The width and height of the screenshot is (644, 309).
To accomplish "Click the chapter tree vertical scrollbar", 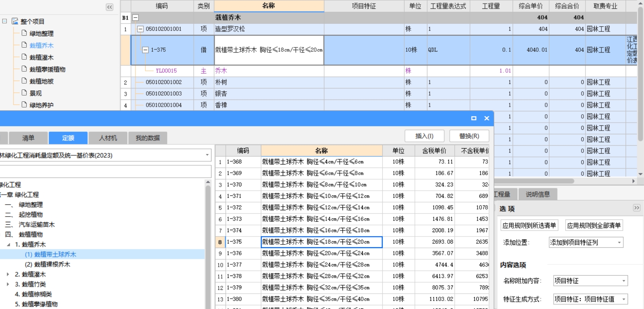I will pyautogui.click(x=208, y=247).
